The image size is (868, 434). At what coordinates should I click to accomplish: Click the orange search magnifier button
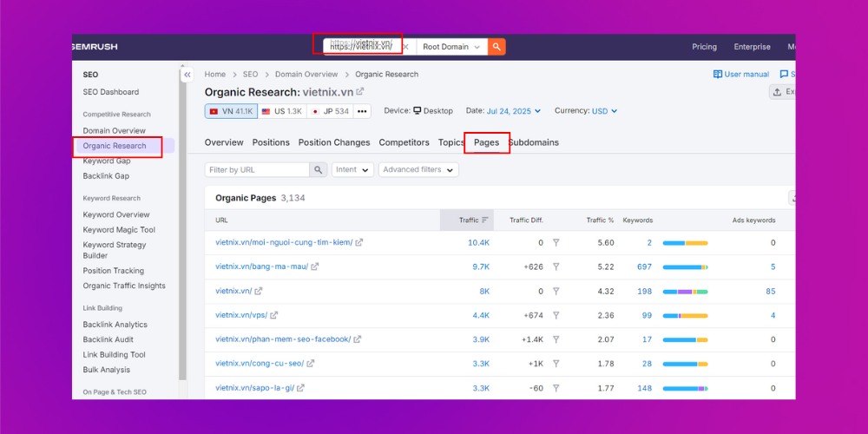tap(496, 47)
